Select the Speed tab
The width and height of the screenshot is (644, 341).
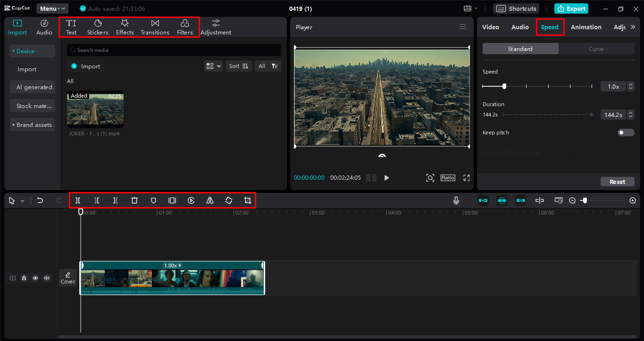pos(550,27)
